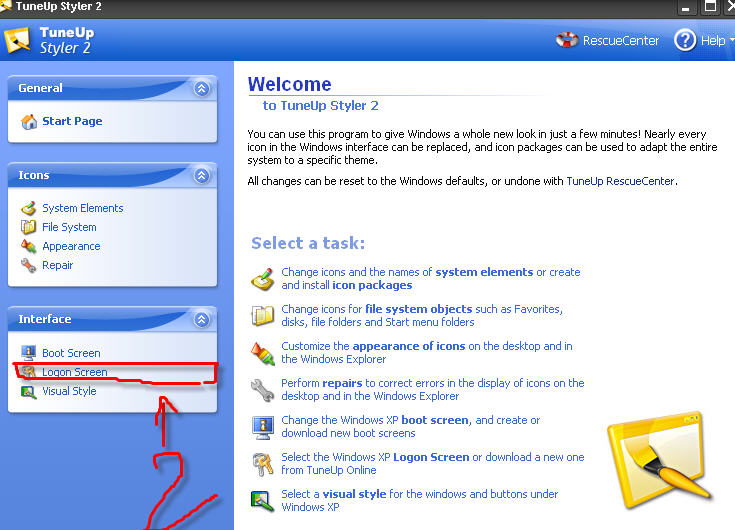
Task: Click the Visual Style icon in sidebar
Action: pos(29,391)
